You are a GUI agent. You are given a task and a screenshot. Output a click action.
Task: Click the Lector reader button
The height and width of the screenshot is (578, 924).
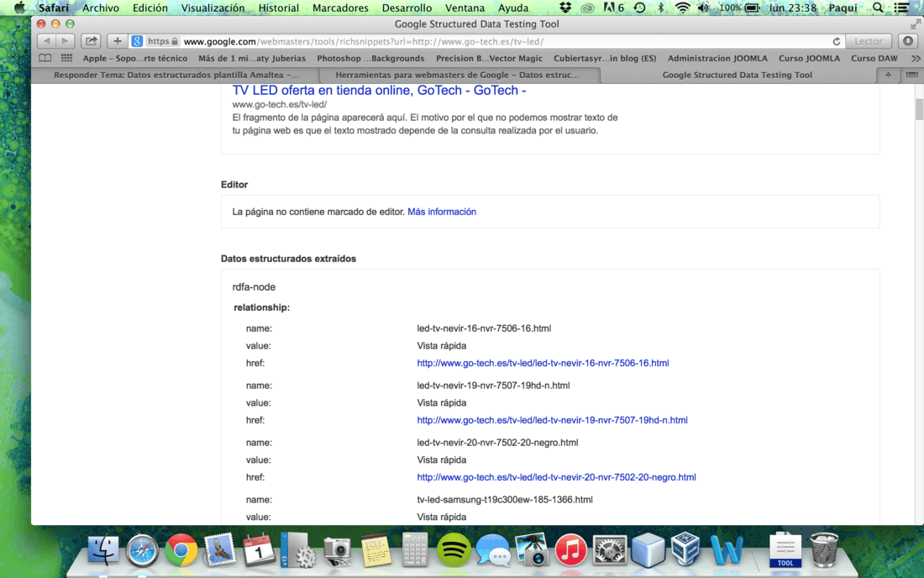pyautogui.click(x=869, y=41)
